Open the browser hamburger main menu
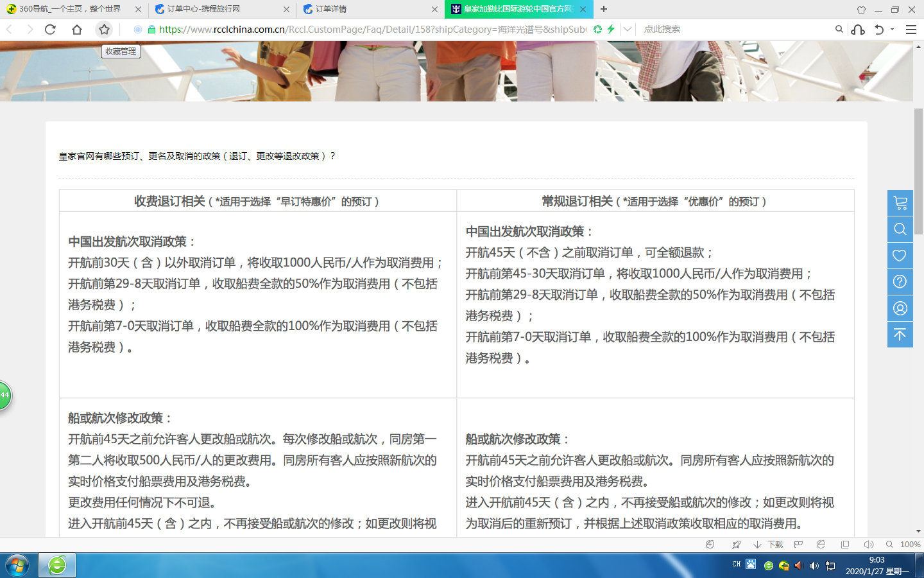This screenshot has width=924, height=578. (x=911, y=30)
